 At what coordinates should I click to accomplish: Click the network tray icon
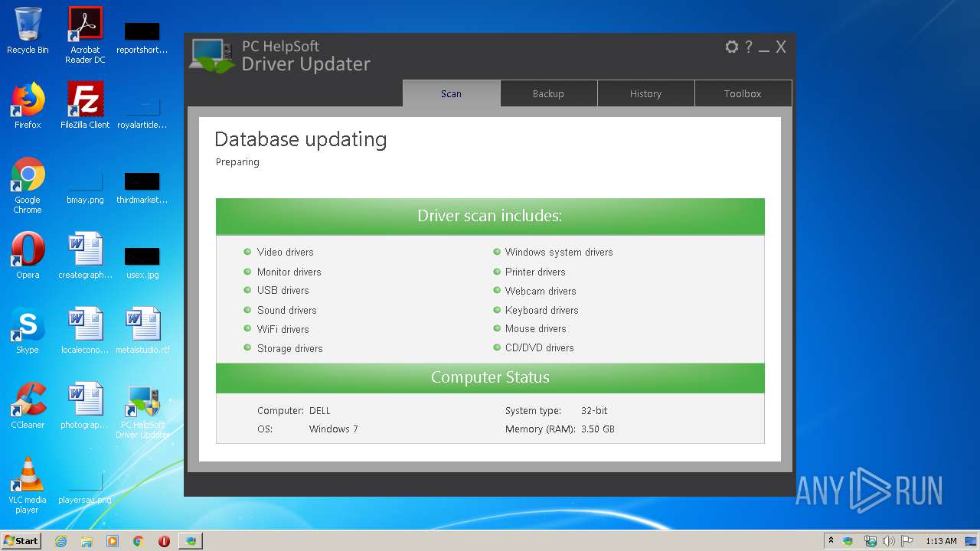click(870, 541)
